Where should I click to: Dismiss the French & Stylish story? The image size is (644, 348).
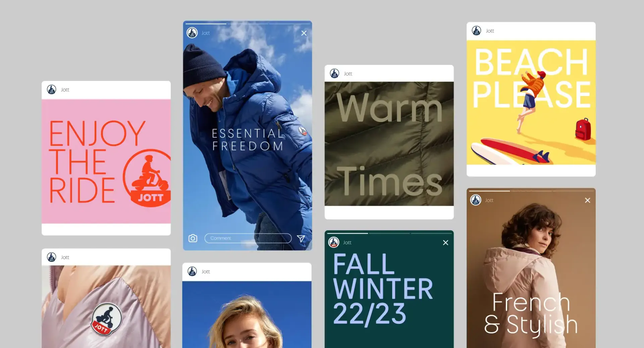(x=587, y=200)
